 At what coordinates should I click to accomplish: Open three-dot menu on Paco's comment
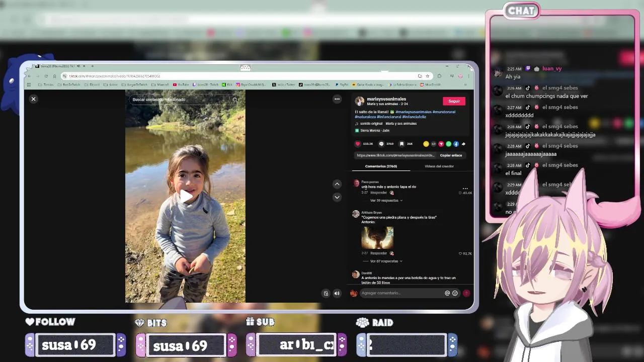click(x=465, y=189)
